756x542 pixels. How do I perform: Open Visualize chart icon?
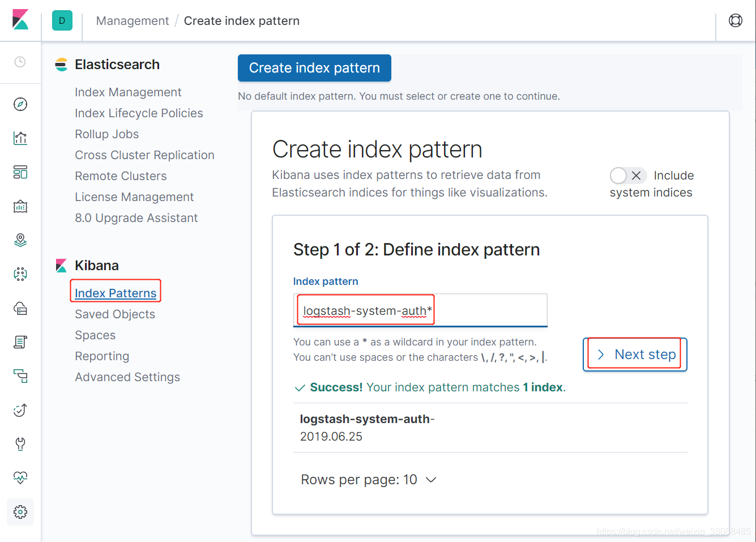pyautogui.click(x=20, y=138)
